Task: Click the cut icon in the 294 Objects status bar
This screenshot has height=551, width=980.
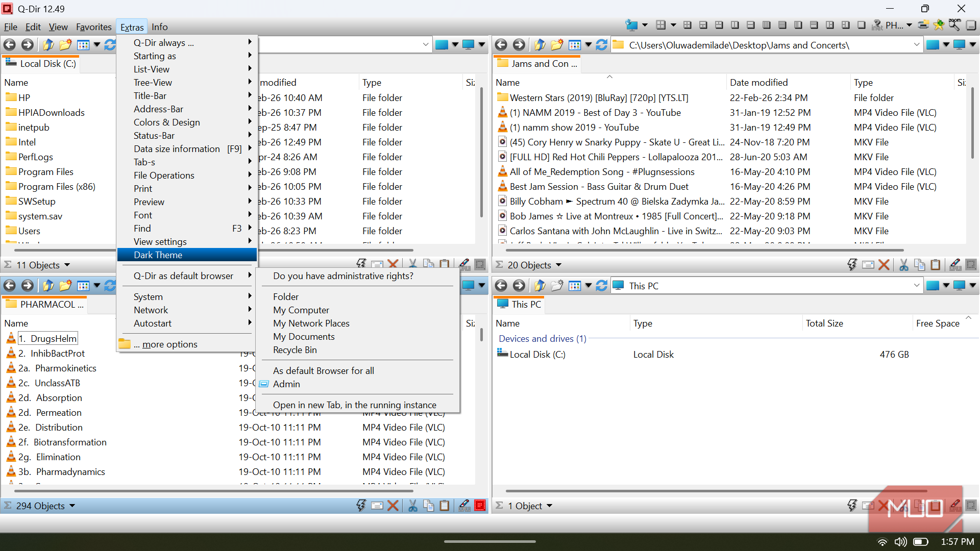Action: point(413,506)
